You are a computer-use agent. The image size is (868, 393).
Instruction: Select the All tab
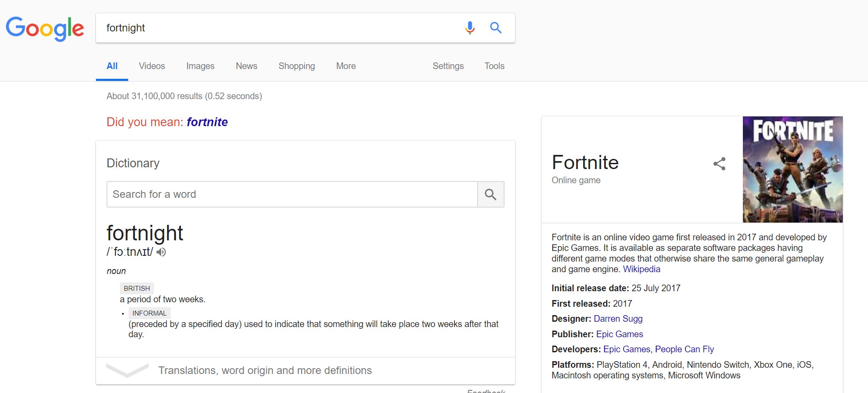click(x=112, y=66)
